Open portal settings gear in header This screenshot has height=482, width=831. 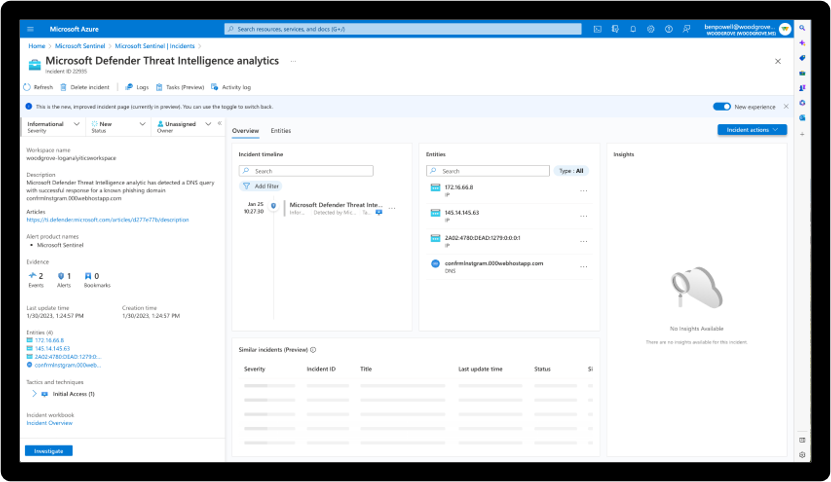coord(651,29)
